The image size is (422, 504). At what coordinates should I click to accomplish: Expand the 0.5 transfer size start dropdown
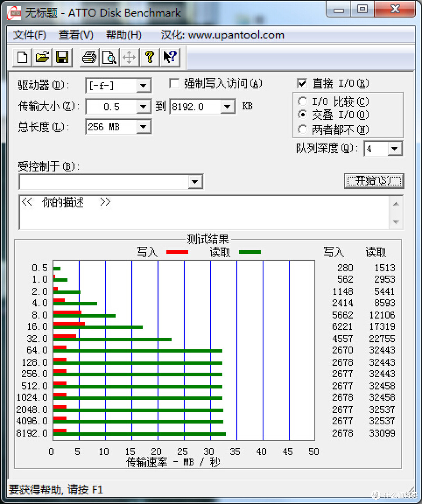[x=143, y=107]
